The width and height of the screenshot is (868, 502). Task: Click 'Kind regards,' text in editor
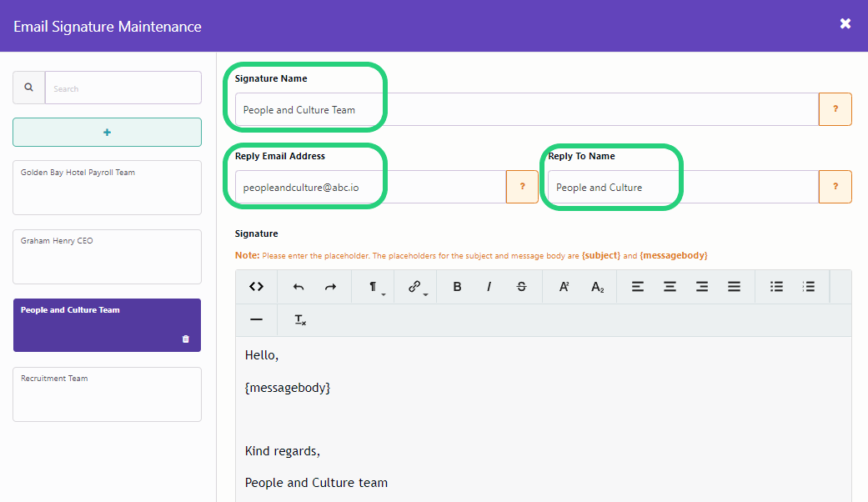point(283,451)
